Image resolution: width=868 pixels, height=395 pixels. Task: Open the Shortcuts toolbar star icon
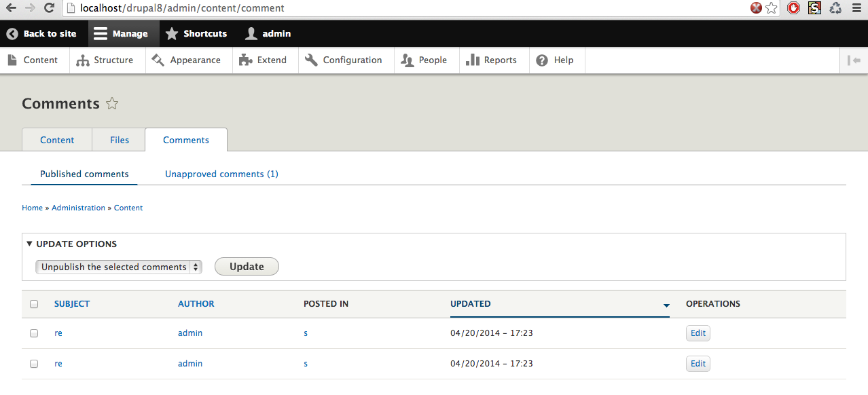pos(172,33)
